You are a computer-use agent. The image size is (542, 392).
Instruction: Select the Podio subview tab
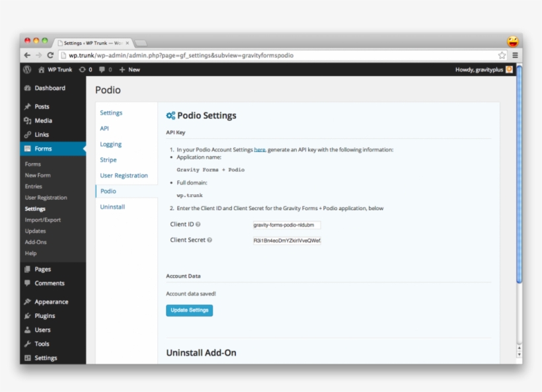tap(126, 191)
